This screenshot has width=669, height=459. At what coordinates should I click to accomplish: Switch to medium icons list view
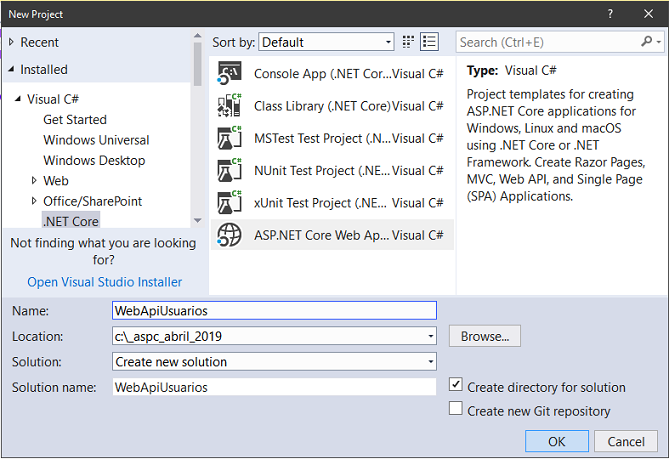429,42
